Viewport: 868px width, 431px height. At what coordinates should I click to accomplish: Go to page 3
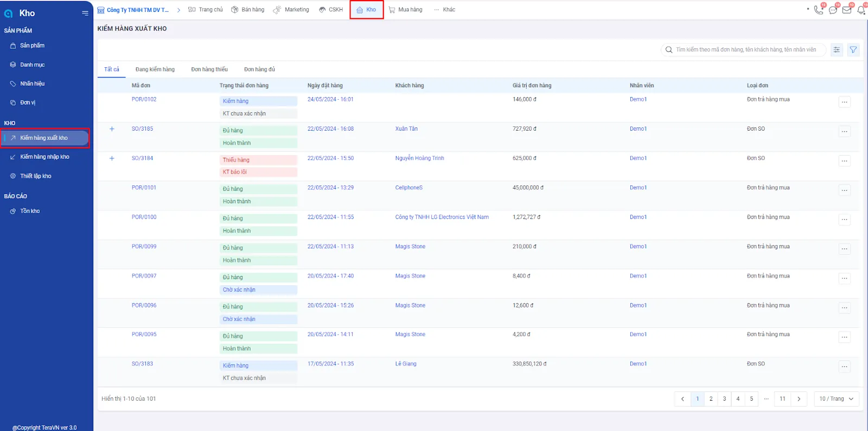(x=724, y=399)
